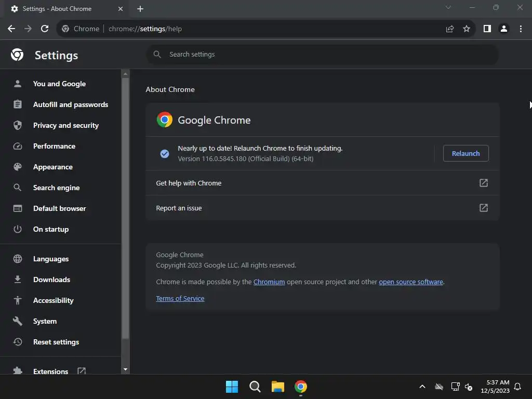This screenshot has width=532, height=399.
Task: Relaunch Chrome to finish updating
Action: pos(466,153)
